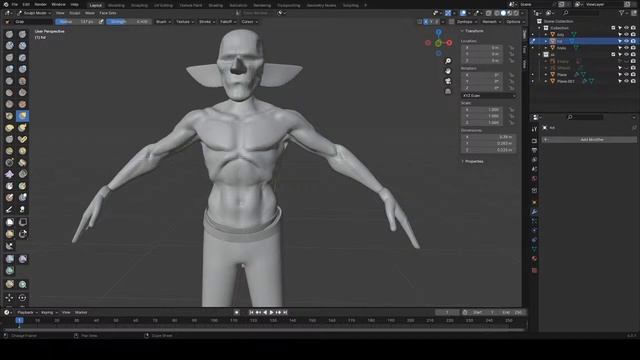Toggle X axis symmetry
640x360 pixels.
click(x=426, y=22)
